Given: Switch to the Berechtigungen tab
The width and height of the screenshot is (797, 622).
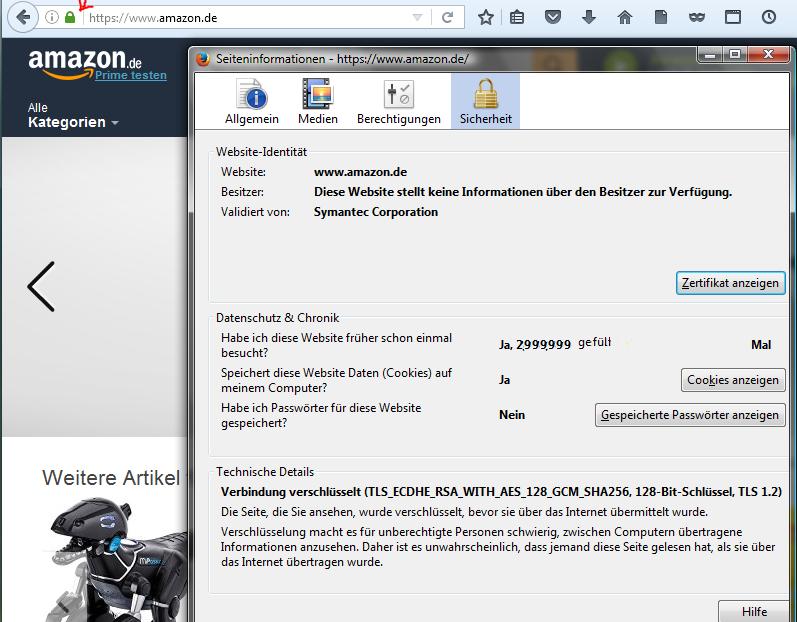Looking at the screenshot, I should pyautogui.click(x=398, y=101).
